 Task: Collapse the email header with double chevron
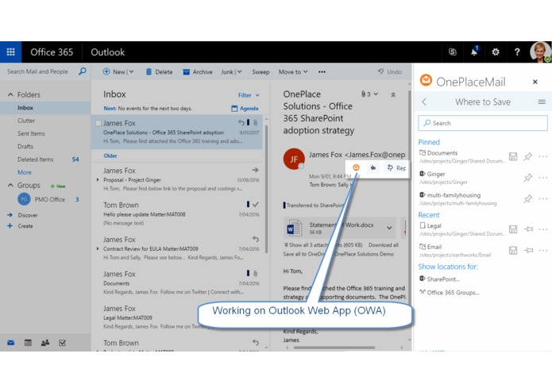(393, 94)
